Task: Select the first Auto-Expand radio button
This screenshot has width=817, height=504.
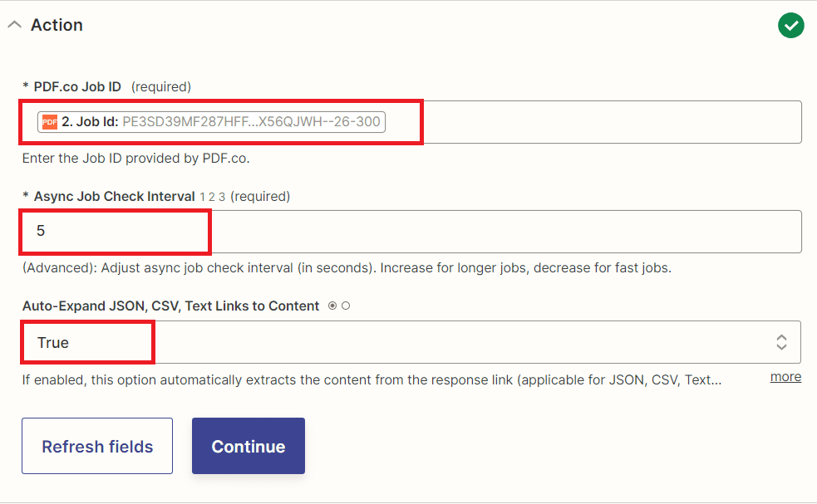Action: (332, 306)
